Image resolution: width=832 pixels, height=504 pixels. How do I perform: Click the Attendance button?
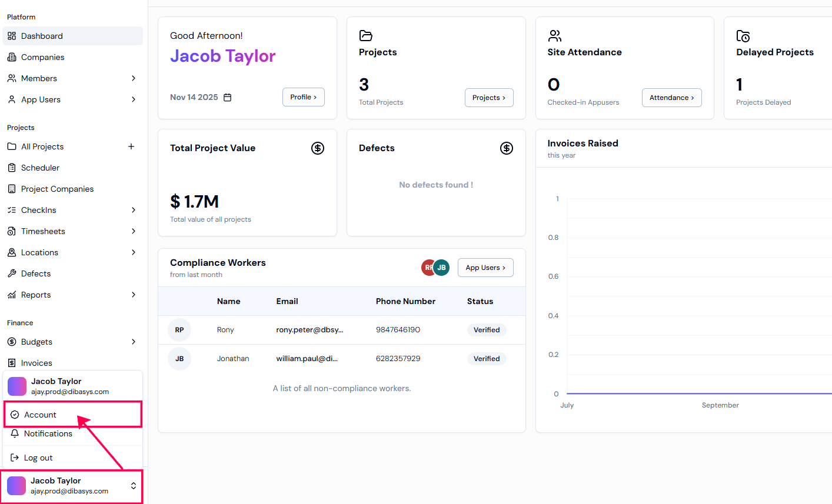point(671,98)
